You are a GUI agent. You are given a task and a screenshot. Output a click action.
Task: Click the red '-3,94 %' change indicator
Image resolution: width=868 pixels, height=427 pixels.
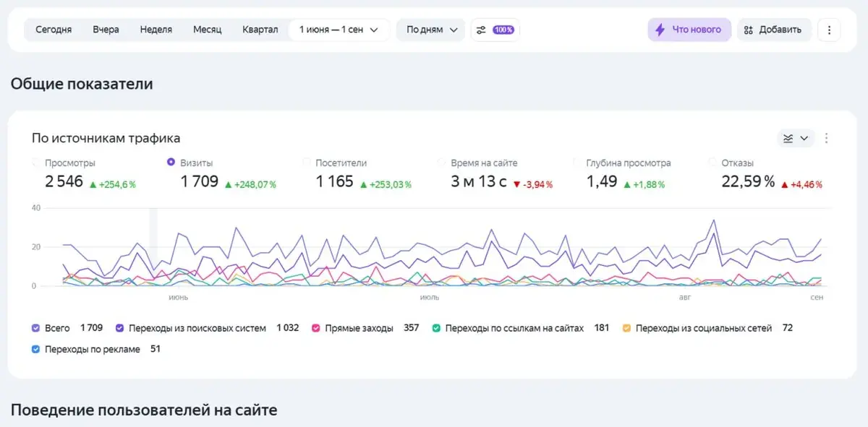click(x=532, y=184)
